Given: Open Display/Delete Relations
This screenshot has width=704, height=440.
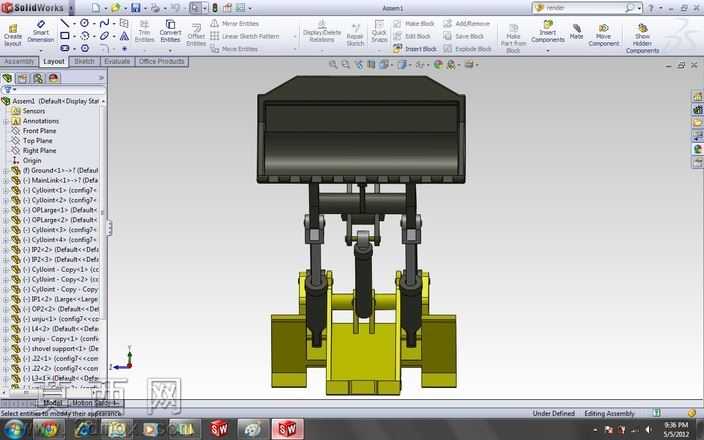Looking at the screenshot, I should coord(322,31).
